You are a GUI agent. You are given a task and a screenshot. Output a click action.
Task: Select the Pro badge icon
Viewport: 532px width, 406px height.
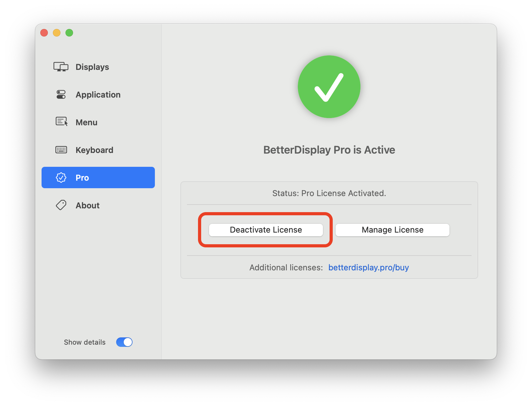pyautogui.click(x=61, y=178)
